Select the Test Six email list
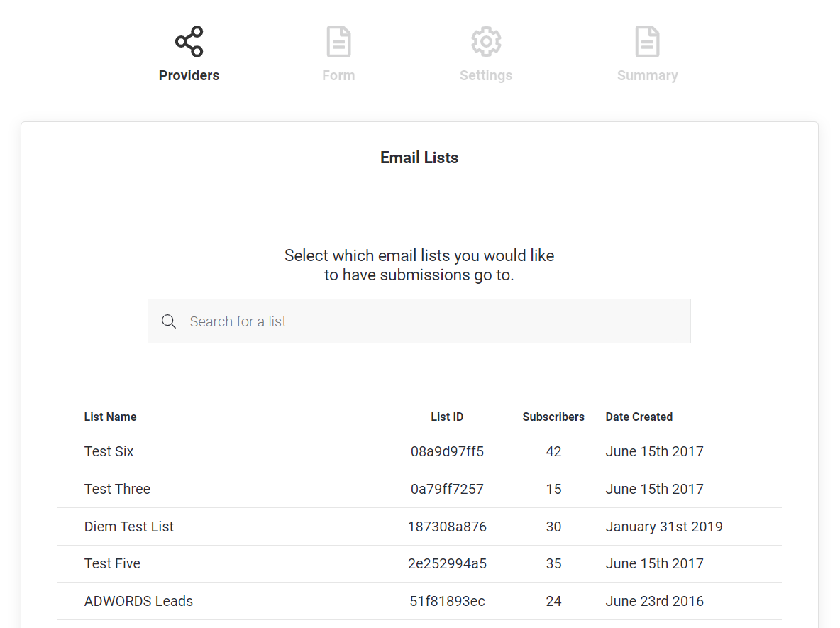 click(109, 451)
